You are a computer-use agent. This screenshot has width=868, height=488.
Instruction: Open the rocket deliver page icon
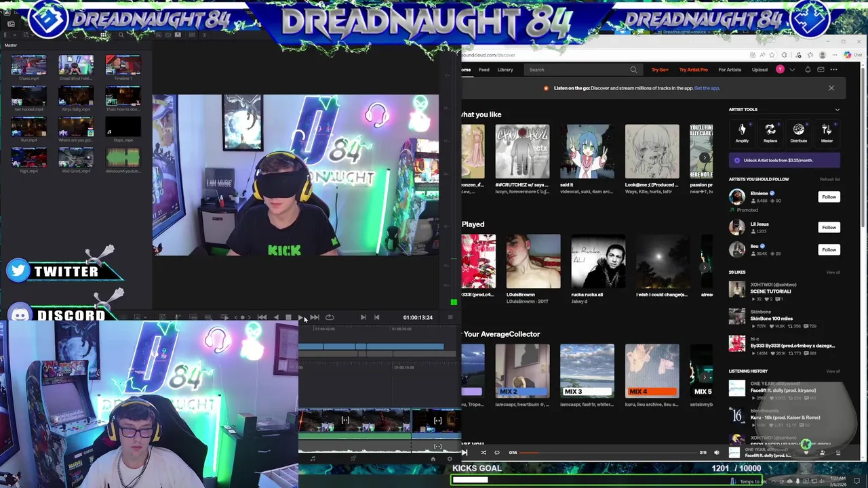[353, 459]
